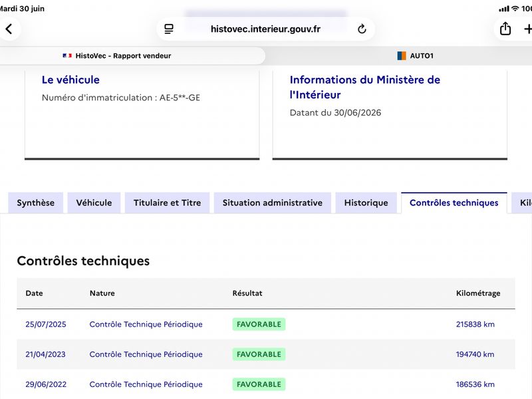Click the 25/07/2025 control date

pos(46,325)
